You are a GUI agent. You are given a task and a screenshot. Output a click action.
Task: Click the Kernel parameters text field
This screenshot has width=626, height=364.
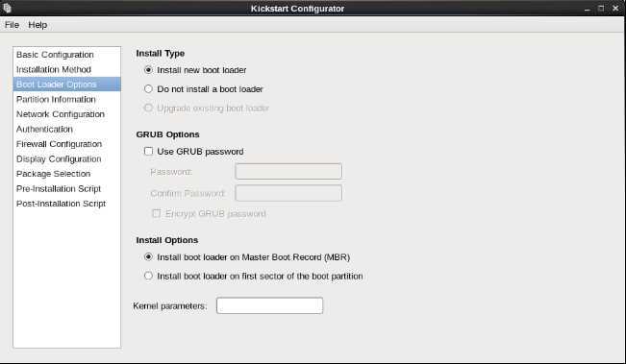click(269, 305)
